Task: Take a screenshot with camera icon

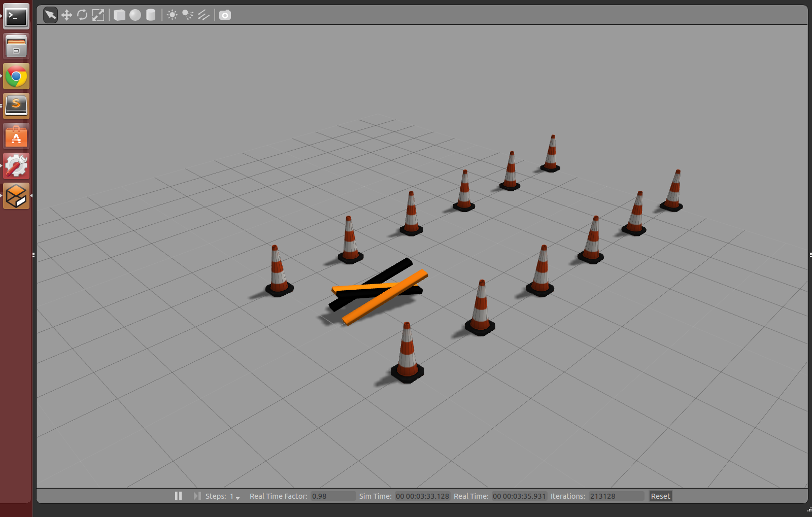Action: tap(225, 15)
